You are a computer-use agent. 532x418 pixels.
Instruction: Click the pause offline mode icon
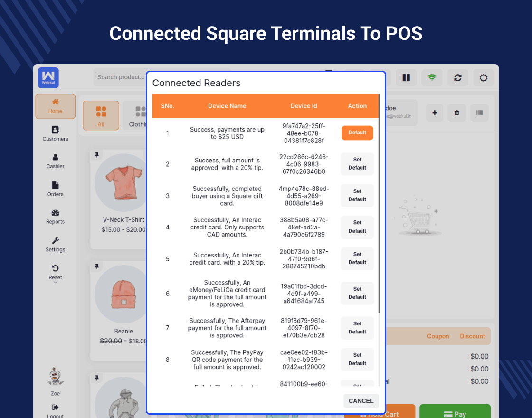pos(406,78)
